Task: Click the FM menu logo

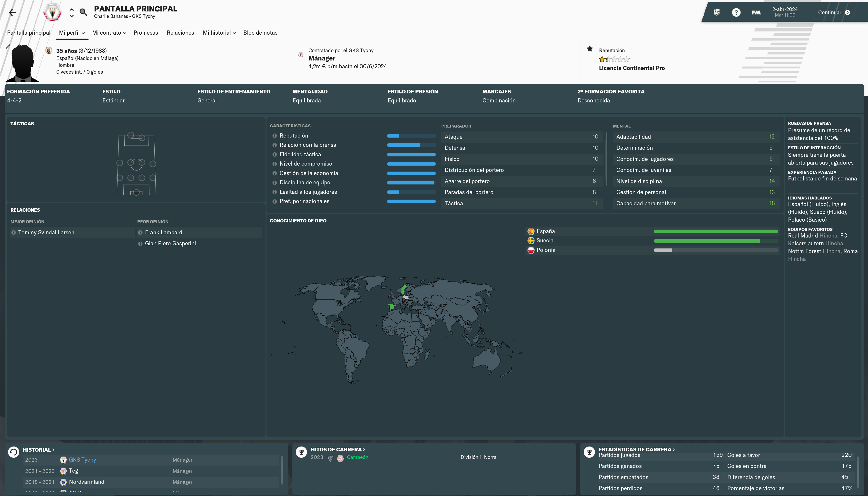Action: pyautogui.click(x=756, y=13)
